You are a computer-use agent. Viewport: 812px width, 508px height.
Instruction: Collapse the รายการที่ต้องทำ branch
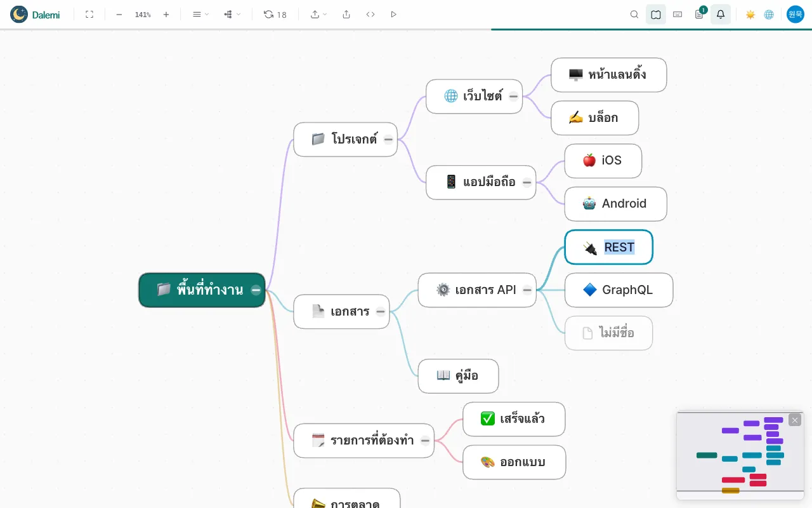tap(425, 440)
